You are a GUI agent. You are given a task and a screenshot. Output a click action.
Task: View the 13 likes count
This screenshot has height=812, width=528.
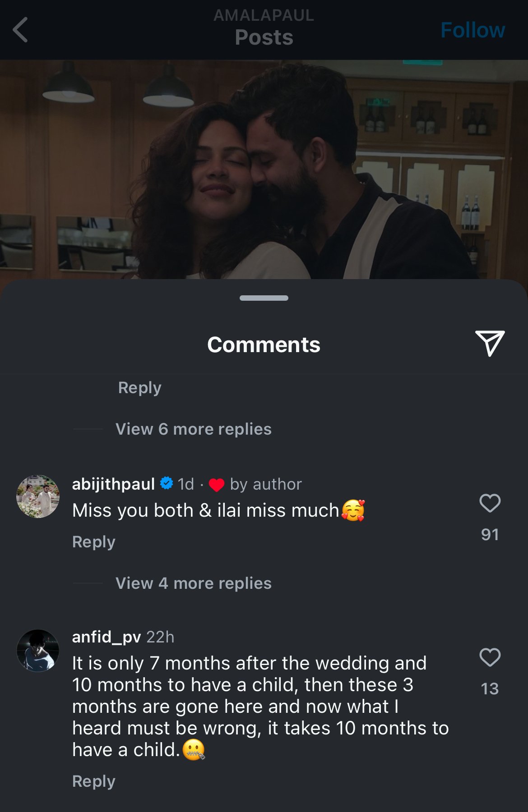[x=490, y=689]
